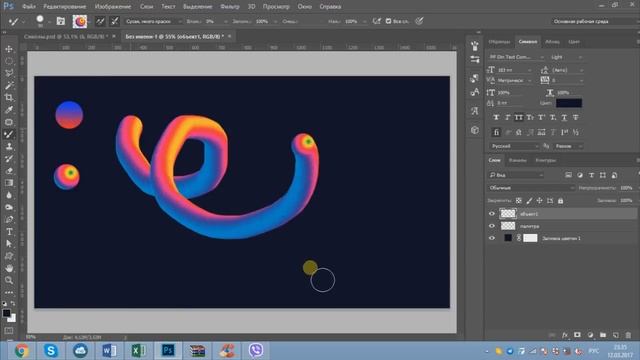
Task: Toggle the airbrush option in options bar
Action: [376, 21]
